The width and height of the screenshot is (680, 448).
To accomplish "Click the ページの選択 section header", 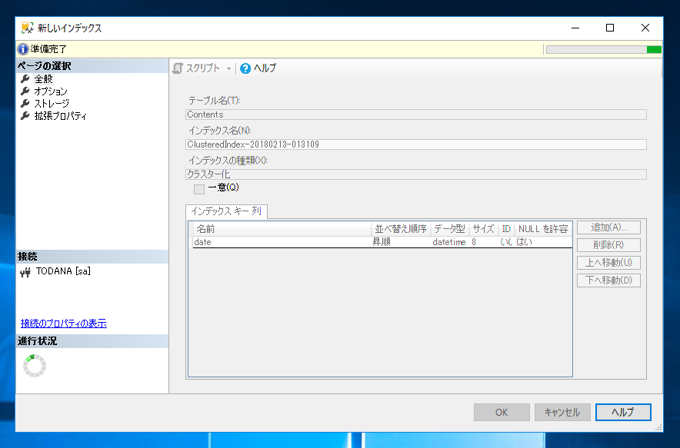I will 92,66.
